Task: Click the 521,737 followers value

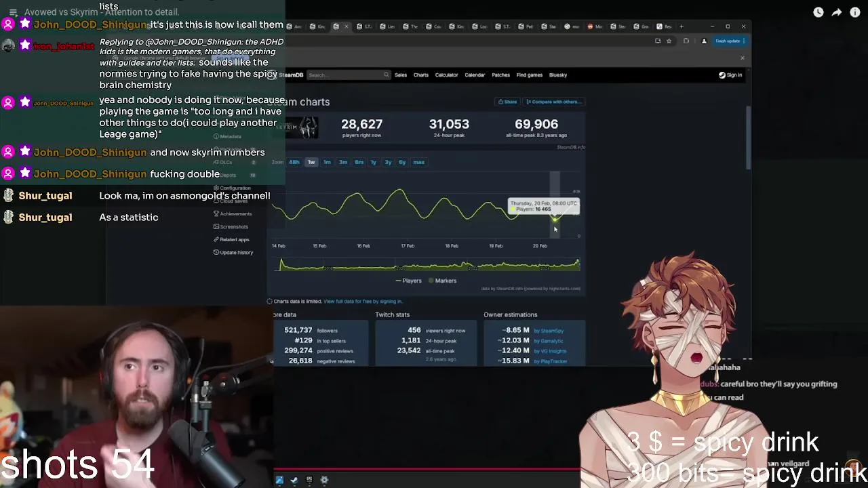Action: click(x=298, y=330)
